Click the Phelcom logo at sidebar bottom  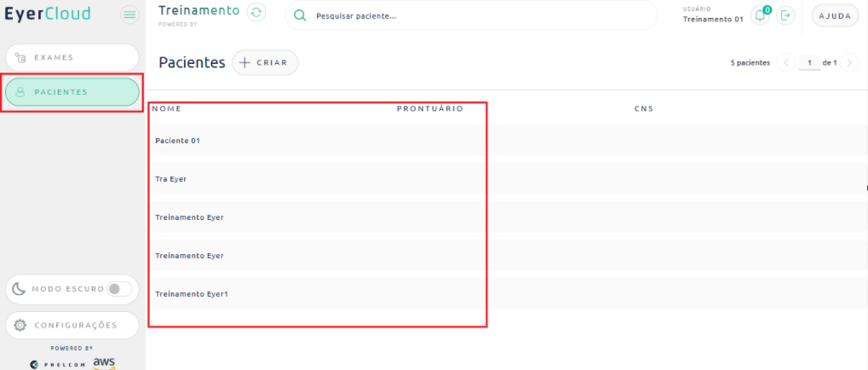pyautogui.click(x=58, y=364)
